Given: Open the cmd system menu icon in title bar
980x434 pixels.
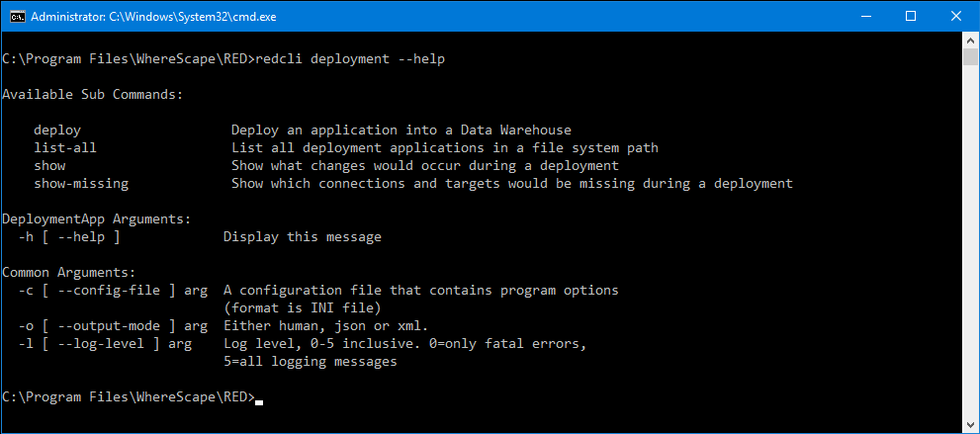Looking at the screenshot, I should (x=15, y=17).
